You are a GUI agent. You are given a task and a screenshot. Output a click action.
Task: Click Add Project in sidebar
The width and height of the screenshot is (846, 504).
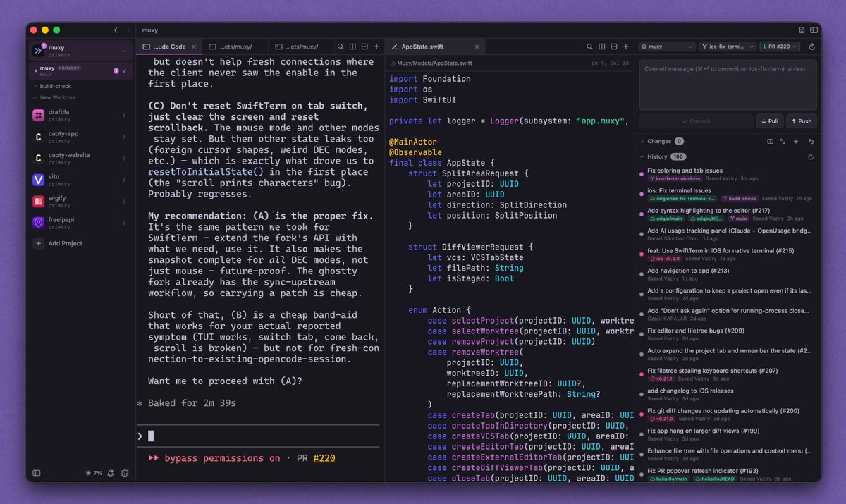(x=59, y=243)
